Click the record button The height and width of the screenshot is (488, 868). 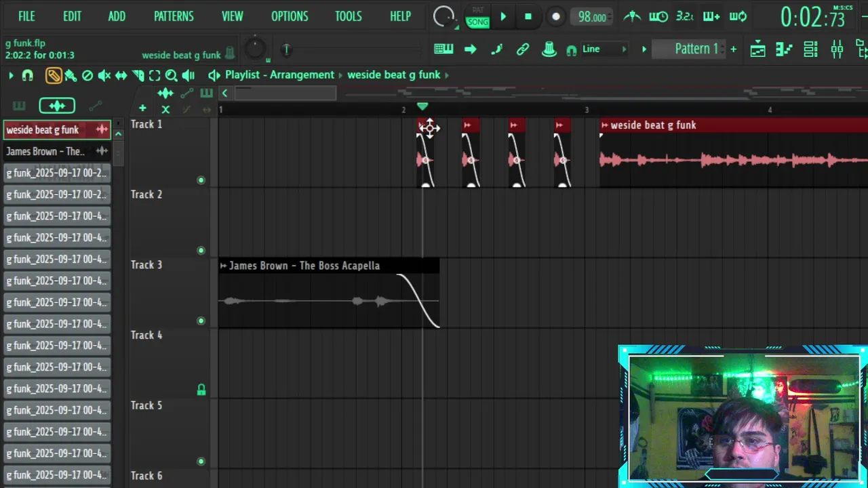(555, 17)
